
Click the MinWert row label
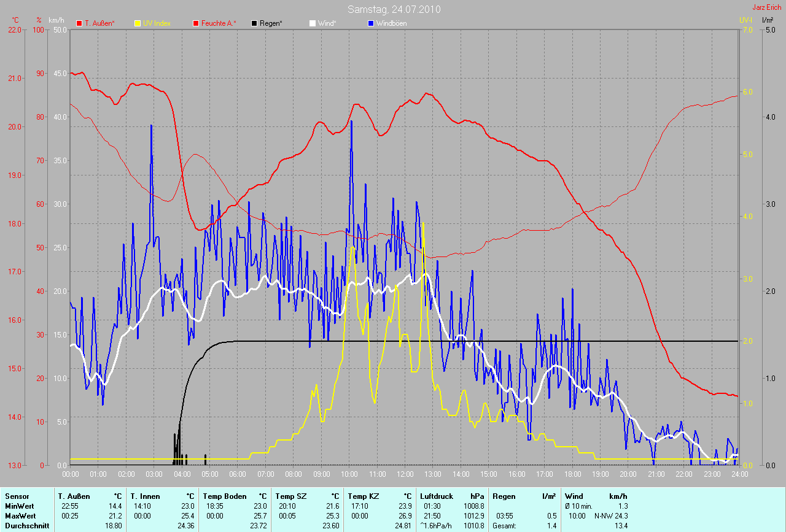(20, 506)
